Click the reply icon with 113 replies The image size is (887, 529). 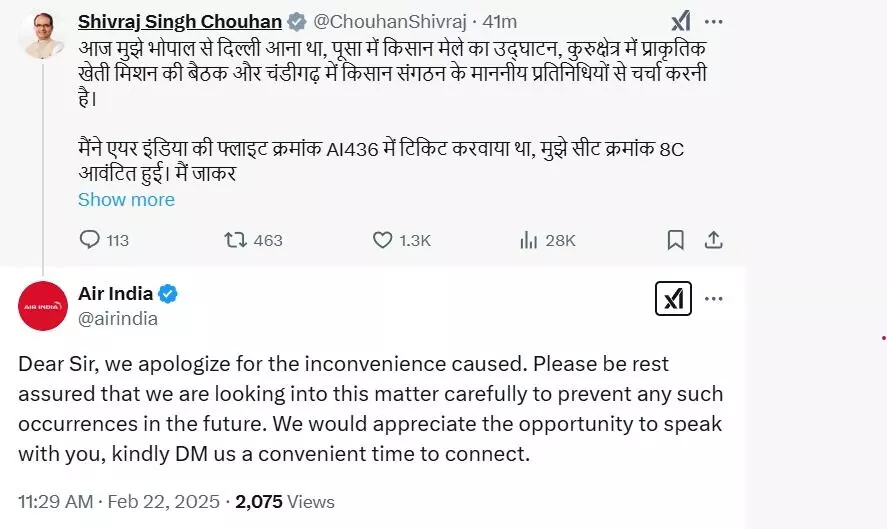coord(90,240)
